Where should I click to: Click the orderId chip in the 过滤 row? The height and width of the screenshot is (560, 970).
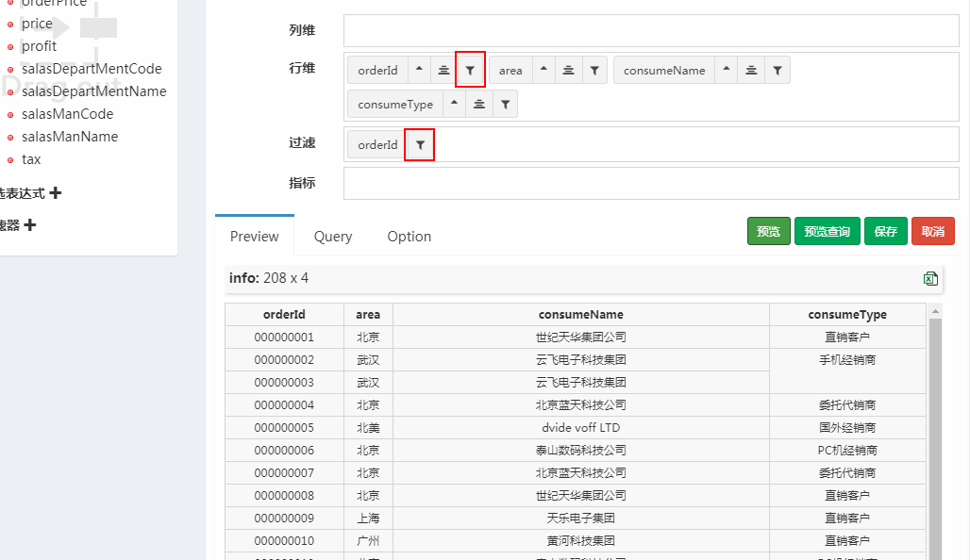coord(377,144)
